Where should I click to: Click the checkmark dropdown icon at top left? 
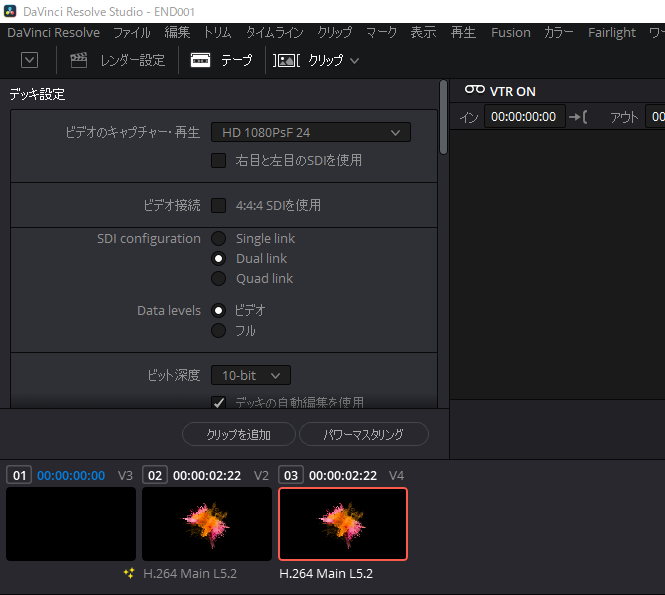coord(29,60)
